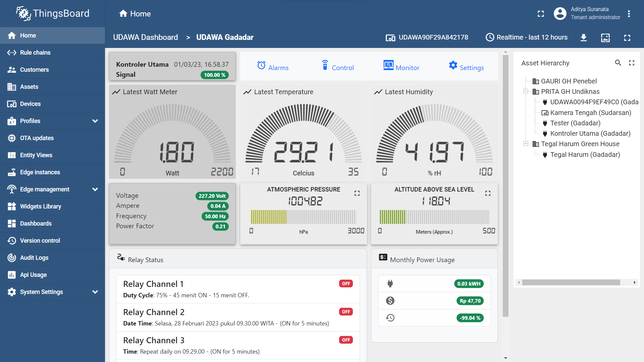Toggle Relay Channel 2 OFF badge
The height and width of the screenshot is (362, 644).
click(346, 312)
